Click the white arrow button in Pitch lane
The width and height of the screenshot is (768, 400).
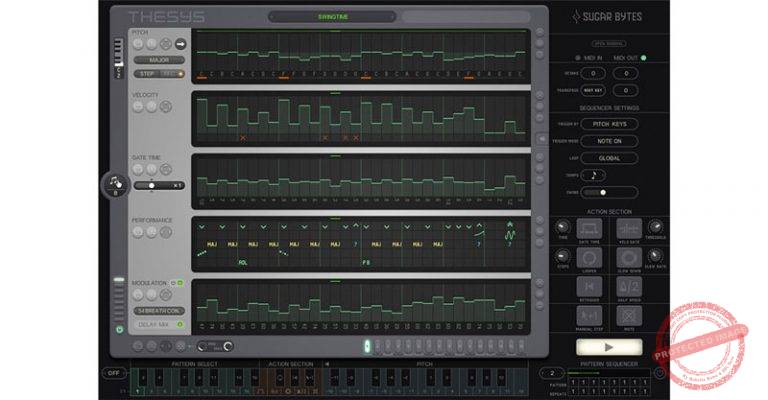(181, 44)
